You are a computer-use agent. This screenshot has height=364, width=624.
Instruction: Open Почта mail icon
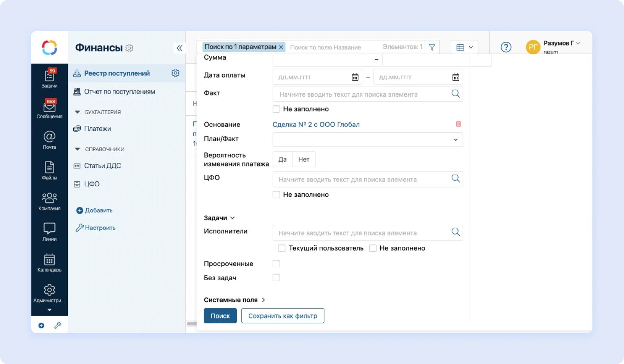[x=49, y=140]
